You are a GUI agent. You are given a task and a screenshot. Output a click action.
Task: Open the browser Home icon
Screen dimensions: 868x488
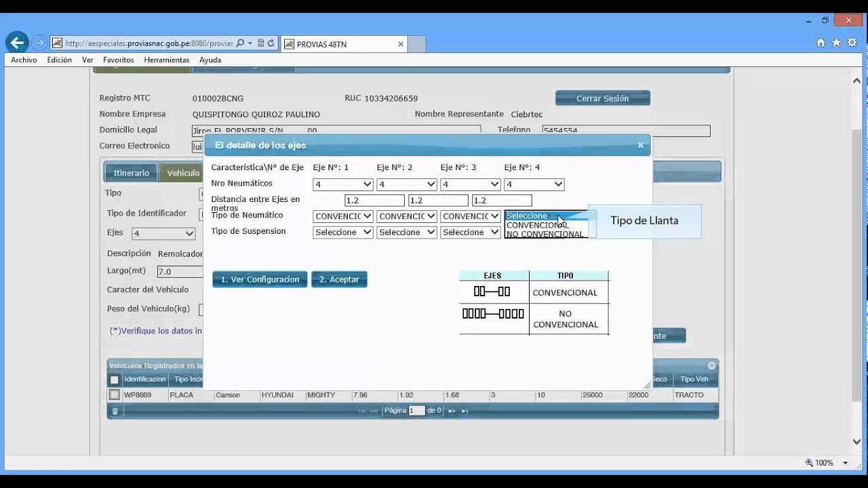tap(821, 43)
